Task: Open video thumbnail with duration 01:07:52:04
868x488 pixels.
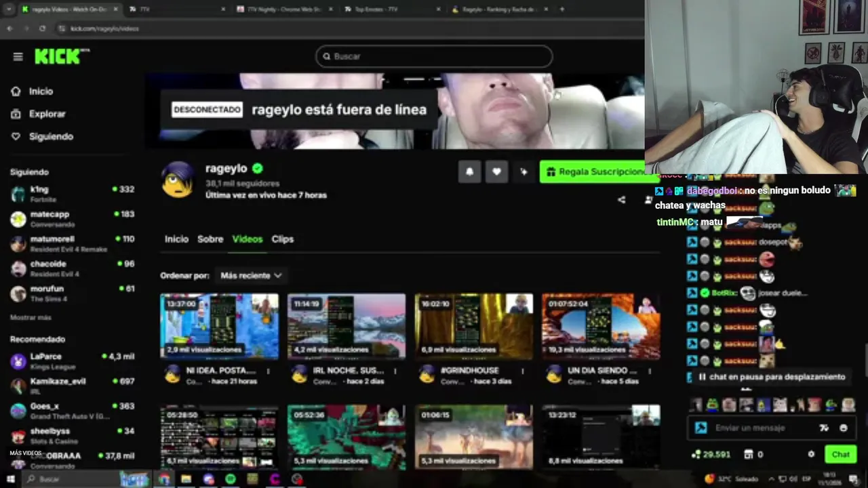Action: [601, 326]
